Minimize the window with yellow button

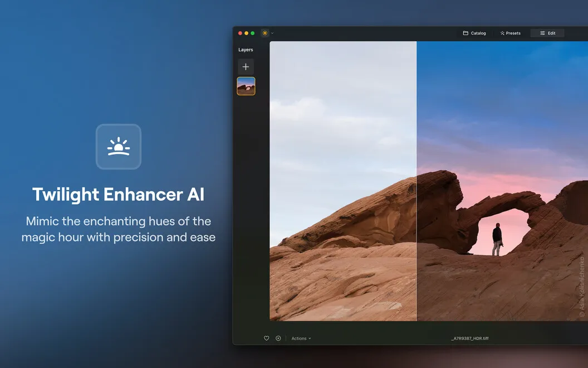pos(246,33)
